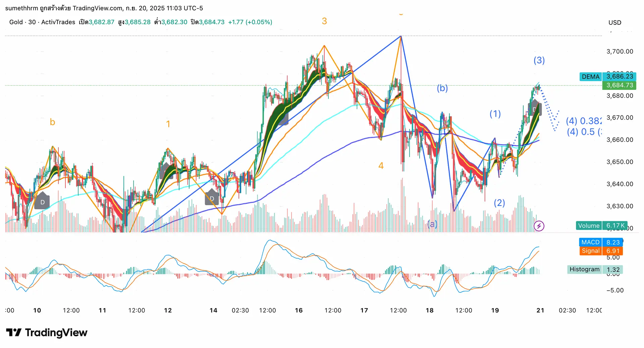This screenshot has height=348, width=644.
Task: Click the purple lightning bolt event icon
Action: [539, 226]
